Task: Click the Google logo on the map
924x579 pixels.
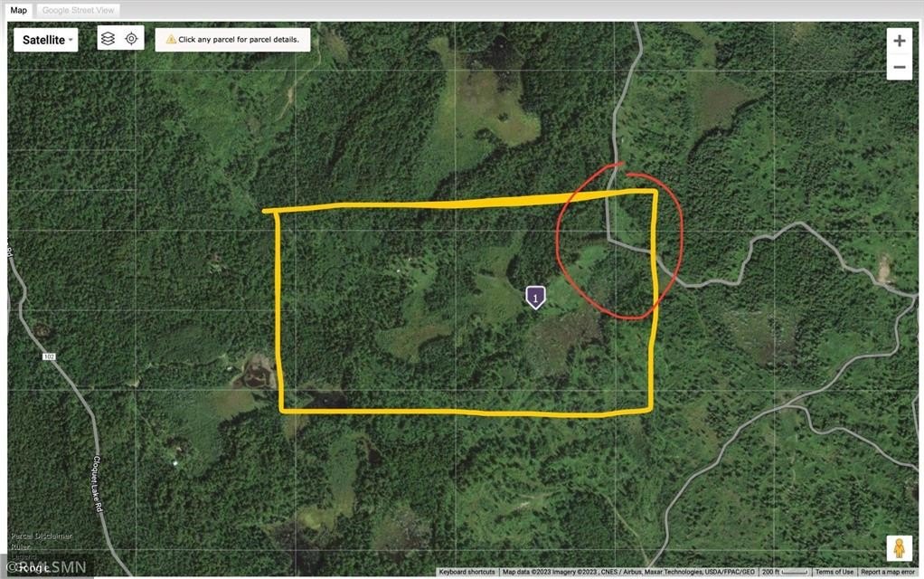Action: 28,567
